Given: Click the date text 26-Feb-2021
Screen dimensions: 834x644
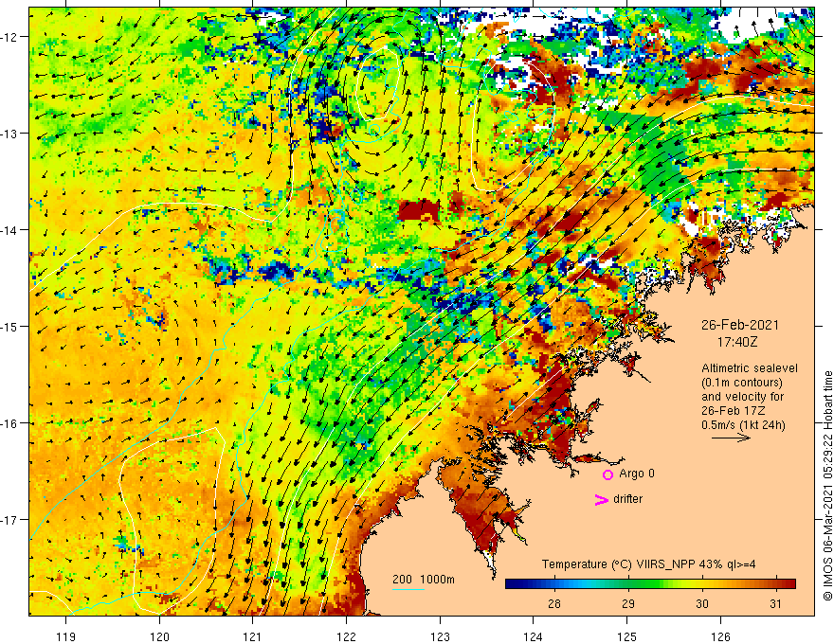Looking at the screenshot, I should (740, 325).
